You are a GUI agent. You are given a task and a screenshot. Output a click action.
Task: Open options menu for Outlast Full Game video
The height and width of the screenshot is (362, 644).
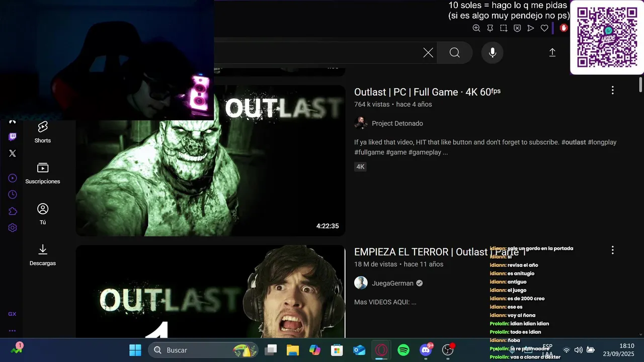[x=612, y=90]
